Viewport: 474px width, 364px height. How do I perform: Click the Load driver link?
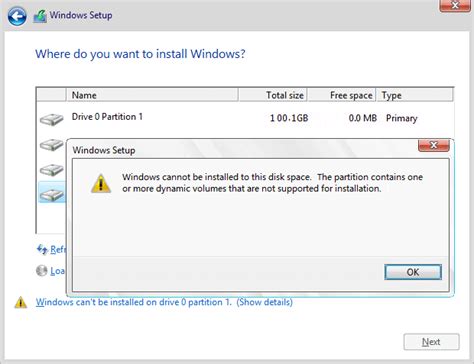point(57,271)
